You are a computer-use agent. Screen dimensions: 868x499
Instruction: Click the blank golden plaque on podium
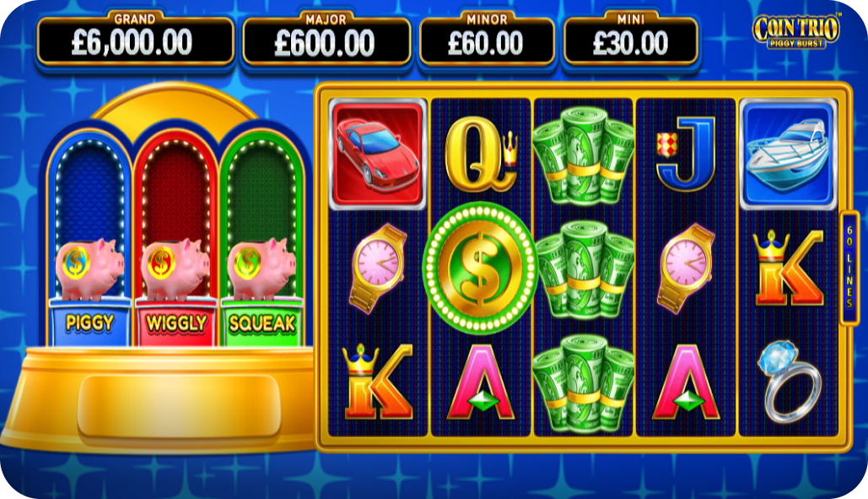tap(179, 404)
